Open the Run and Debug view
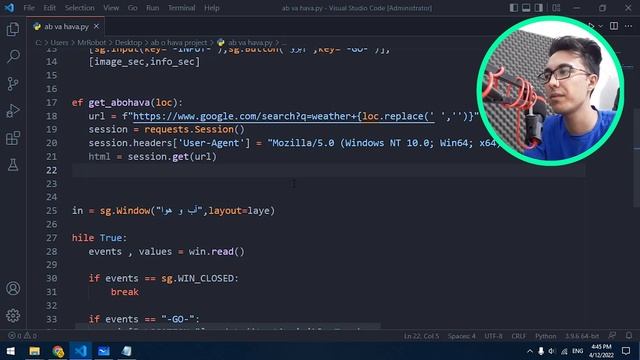This screenshot has height=360, width=640. pyautogui.click(x=13, y=111)
